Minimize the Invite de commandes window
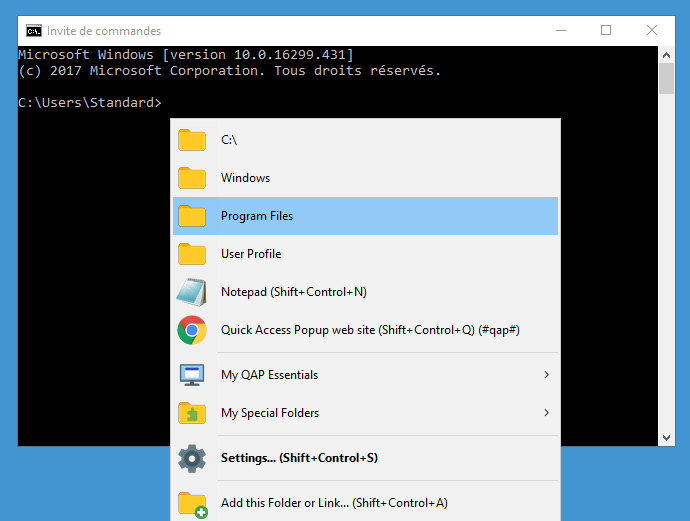 (561, 30)
